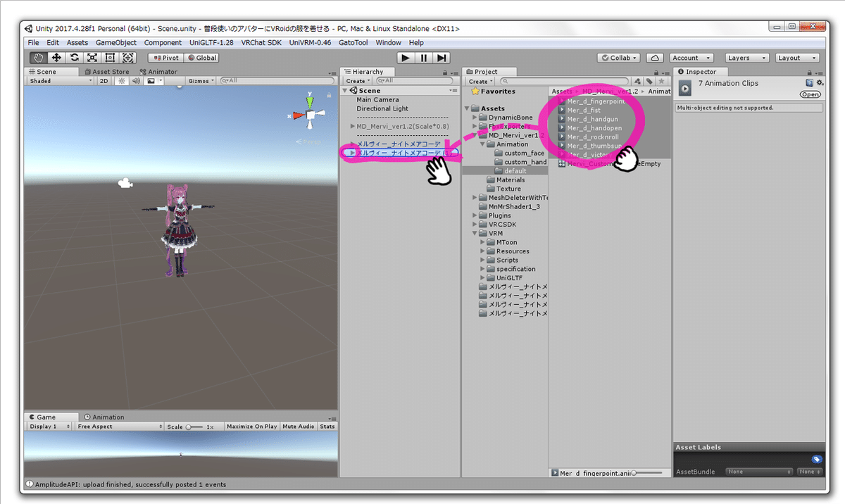Click the Open button in Inspector
The height and width of the screenshot is (504, 845).
tap(810, 94)
